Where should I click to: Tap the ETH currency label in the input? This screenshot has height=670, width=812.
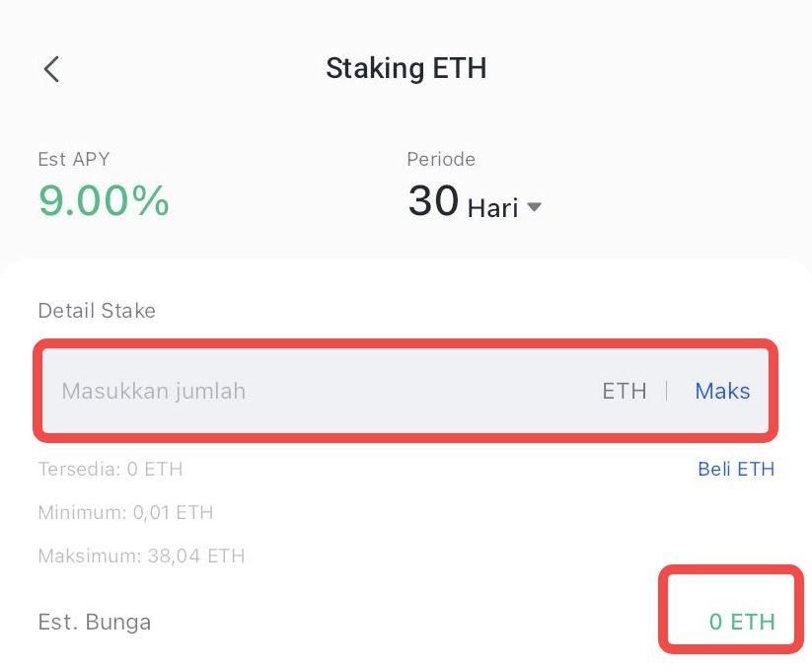[624, 391]
